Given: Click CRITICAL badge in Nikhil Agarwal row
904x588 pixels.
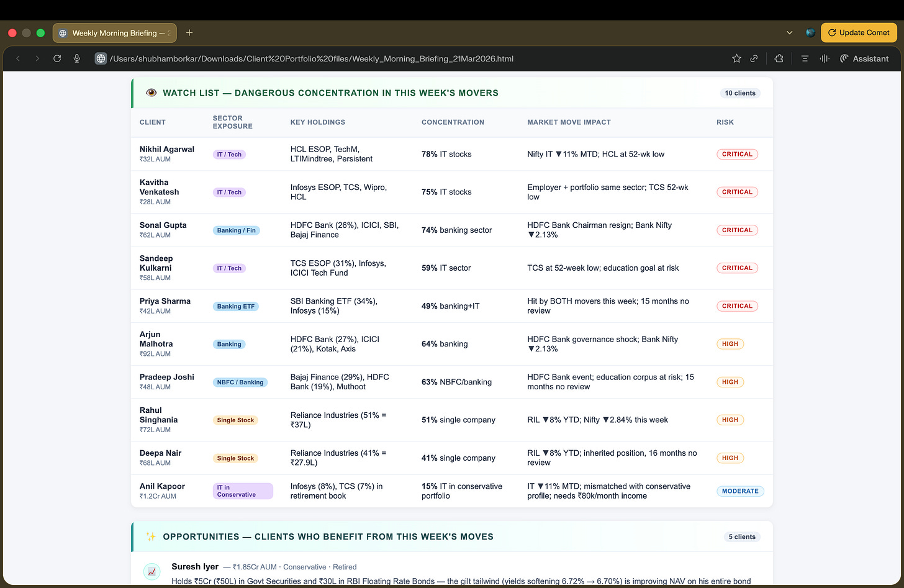Looking at the screenshot, I should 737,154.
